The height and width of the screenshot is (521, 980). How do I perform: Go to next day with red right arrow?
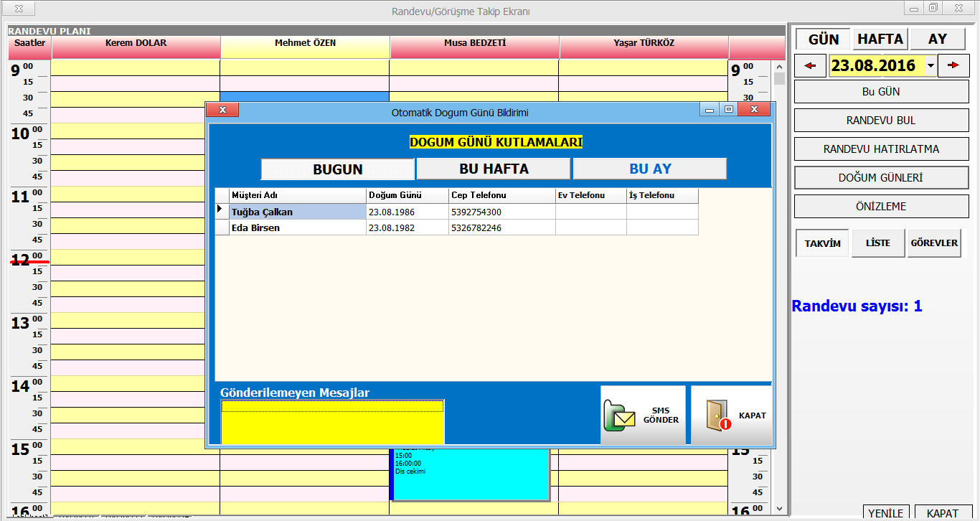[953, 65]
